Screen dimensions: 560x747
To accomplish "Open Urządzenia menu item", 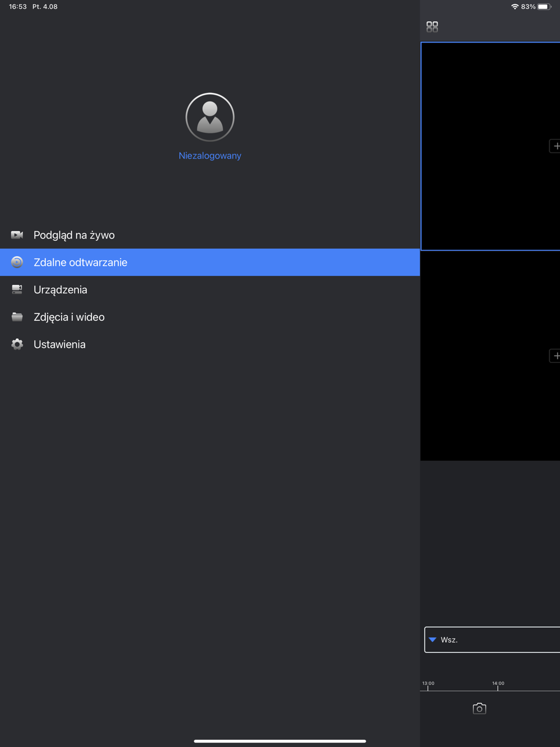I will pyautogui.click(x=210, y=290).
